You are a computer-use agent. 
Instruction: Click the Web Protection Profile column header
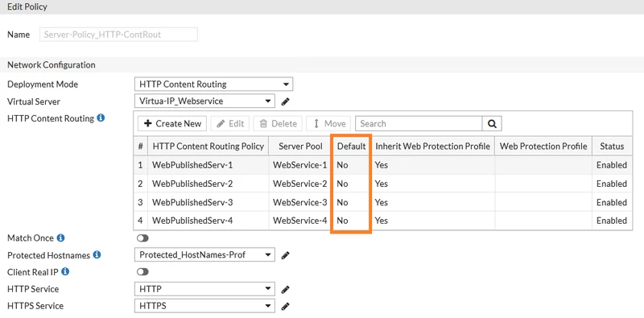[x=543, y=147]
